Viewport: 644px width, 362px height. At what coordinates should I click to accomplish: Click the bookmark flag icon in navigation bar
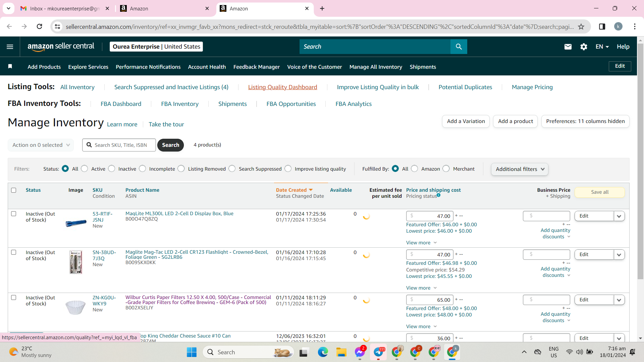pyautogui.click(x=10, y=66)
